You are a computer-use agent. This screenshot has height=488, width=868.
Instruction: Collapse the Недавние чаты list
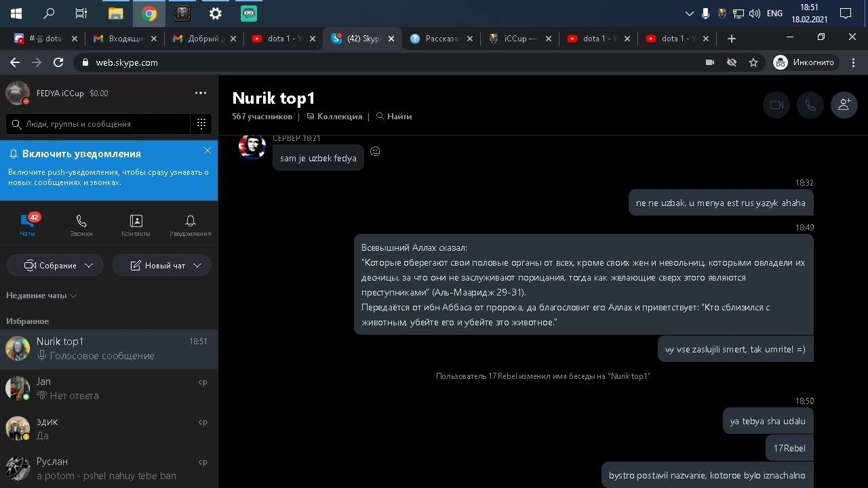click(x=41, y=296)
